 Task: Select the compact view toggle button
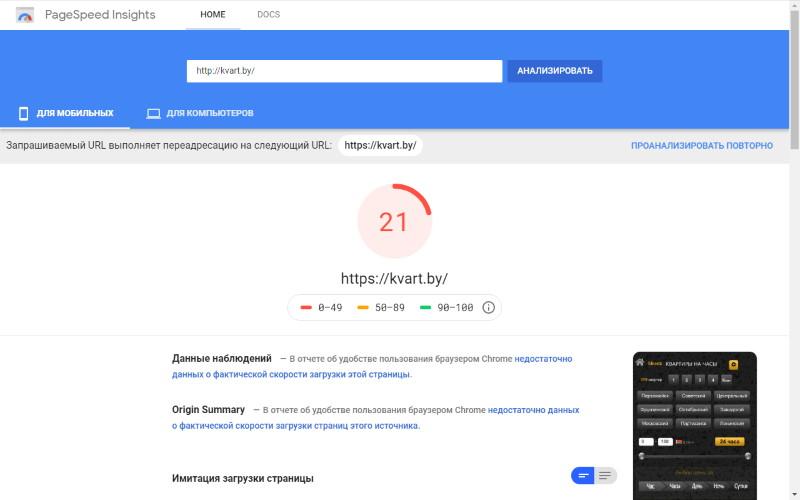click(583, 476)
